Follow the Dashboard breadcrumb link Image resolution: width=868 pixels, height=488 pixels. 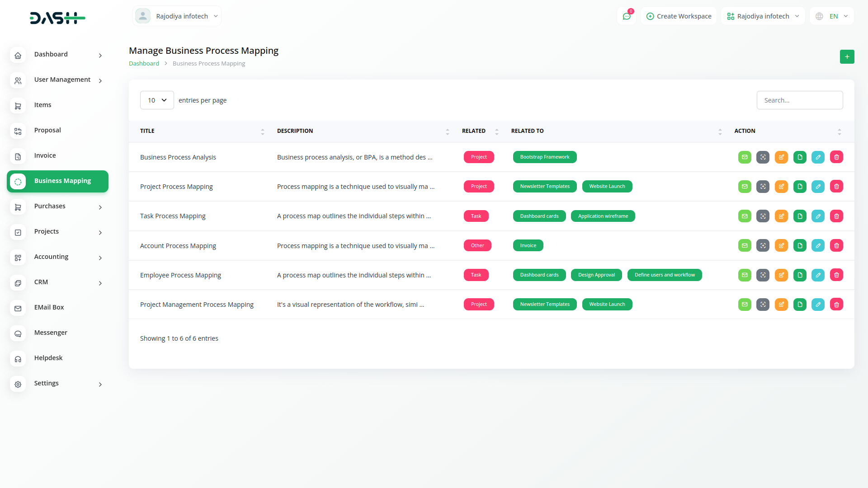tap(144, 64)
